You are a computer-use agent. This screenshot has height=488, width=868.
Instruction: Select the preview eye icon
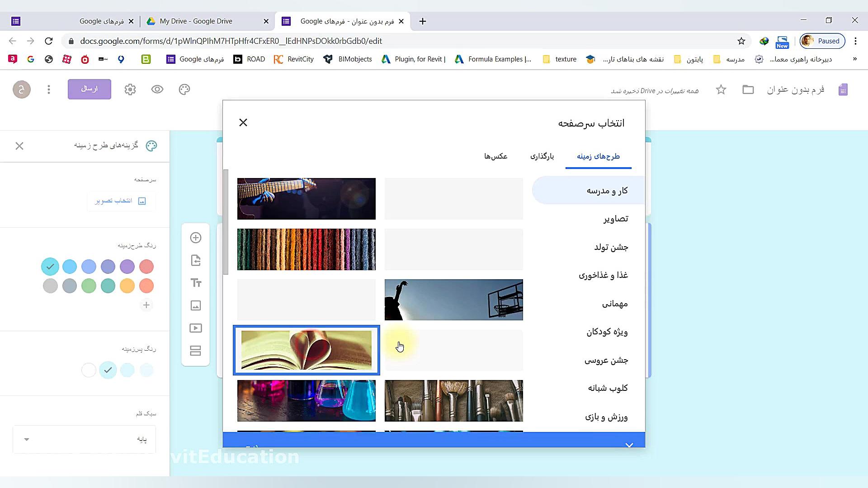[157, 89]
